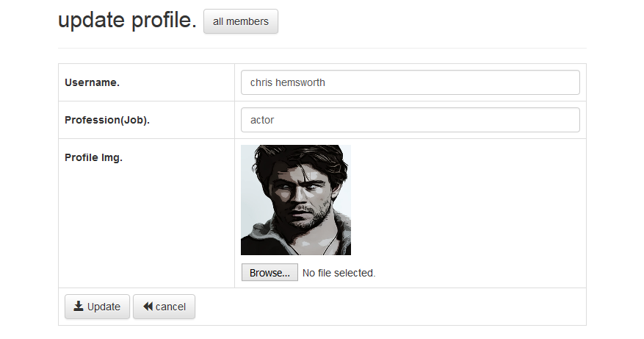Click the horizontal divider under the heading
The image size is (644, 339).
pyautogui.click(x=322, y=49)
